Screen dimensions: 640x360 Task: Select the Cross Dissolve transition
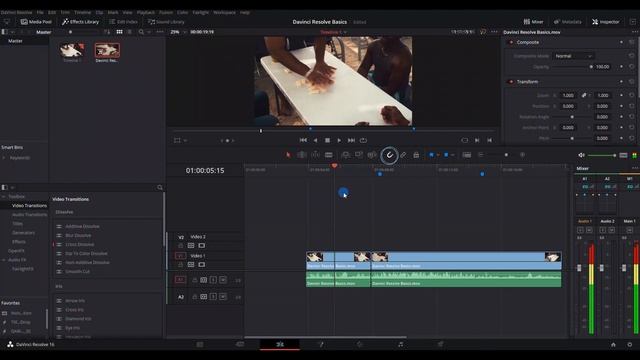[80, 244]
